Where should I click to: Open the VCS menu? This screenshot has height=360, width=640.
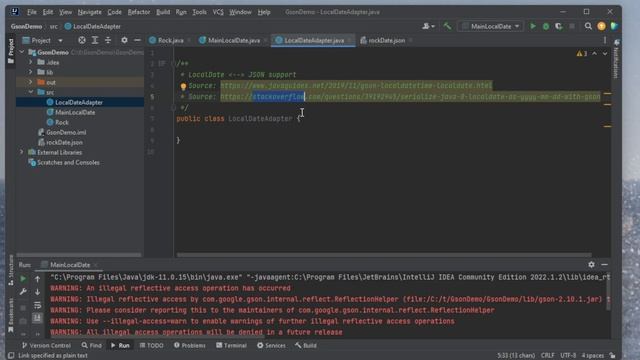(218, 12)
